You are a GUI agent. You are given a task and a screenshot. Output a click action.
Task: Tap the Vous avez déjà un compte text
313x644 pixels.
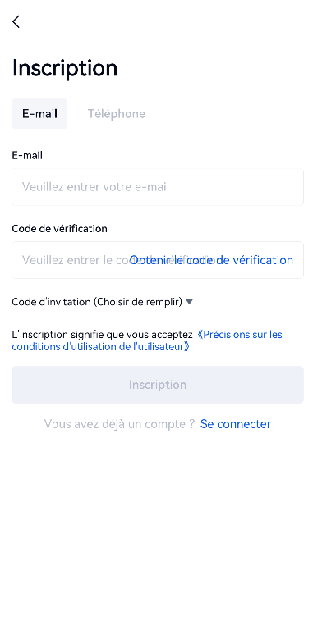[x=119, y=424]
